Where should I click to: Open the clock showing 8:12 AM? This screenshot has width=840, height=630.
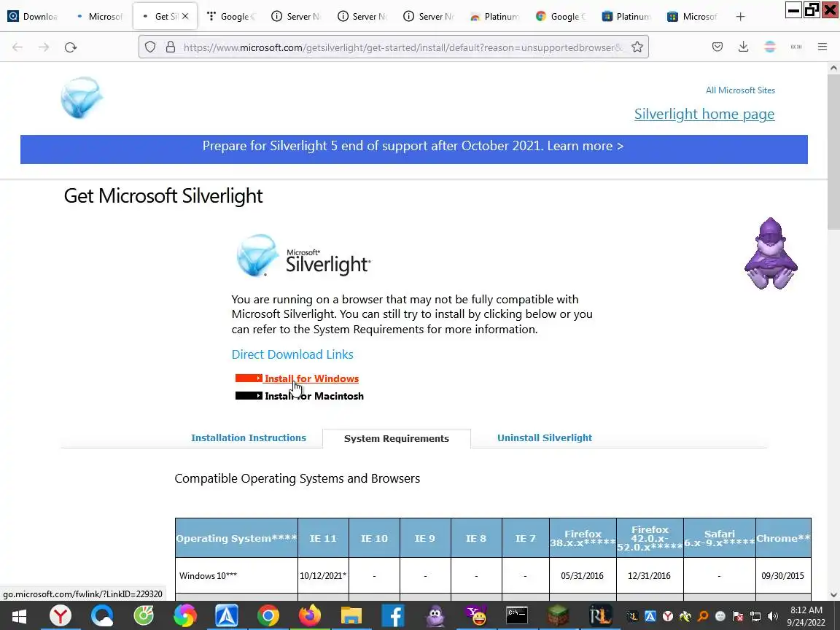[x=806, y=616]
